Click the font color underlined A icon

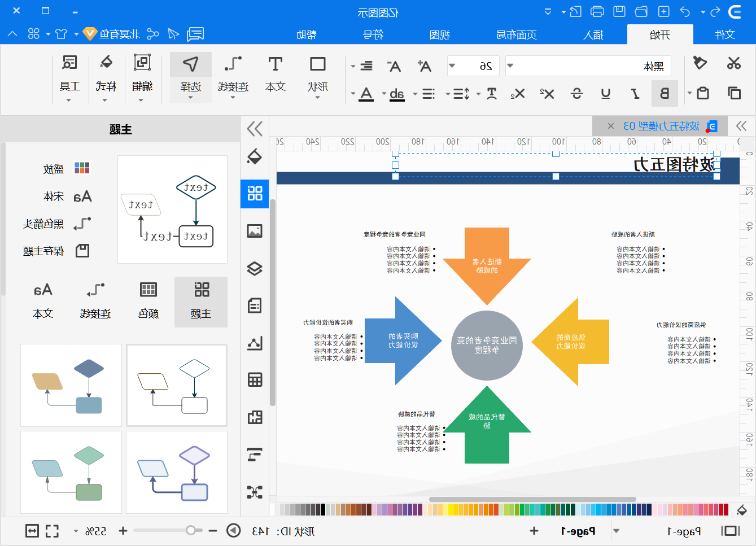click(x=366, y=94)
